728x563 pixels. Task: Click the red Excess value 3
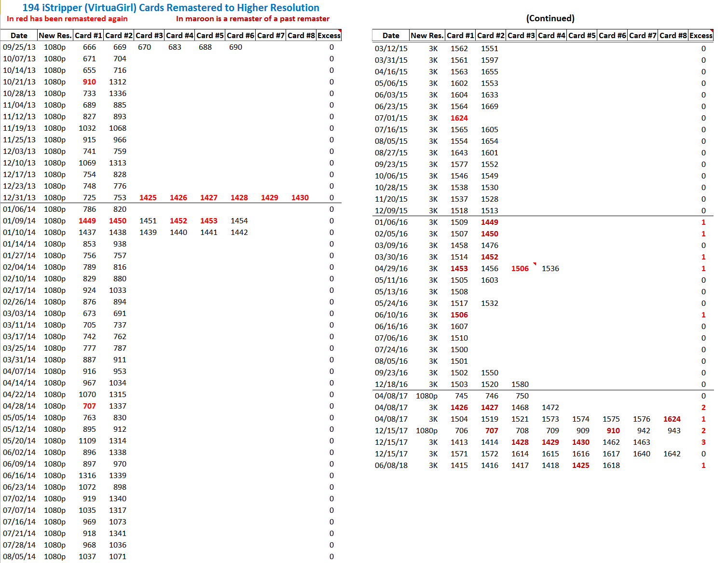[x=703, y=442]
